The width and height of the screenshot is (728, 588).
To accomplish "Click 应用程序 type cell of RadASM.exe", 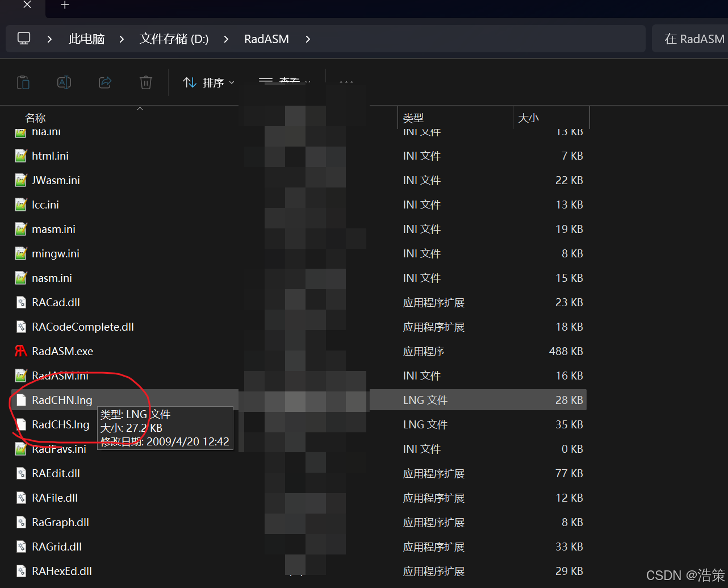I will coord(424,351).
